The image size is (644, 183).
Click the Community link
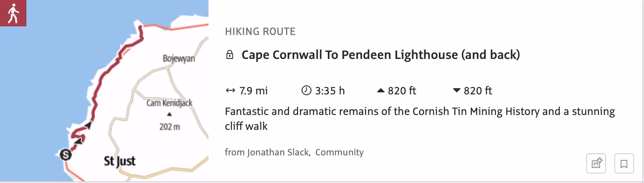[339, 152]
